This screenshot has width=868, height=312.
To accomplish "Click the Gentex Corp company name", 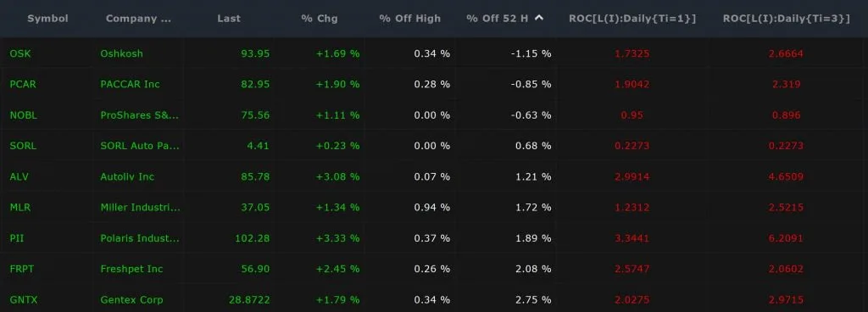I will pyautogui.click(x=131, y=300).
